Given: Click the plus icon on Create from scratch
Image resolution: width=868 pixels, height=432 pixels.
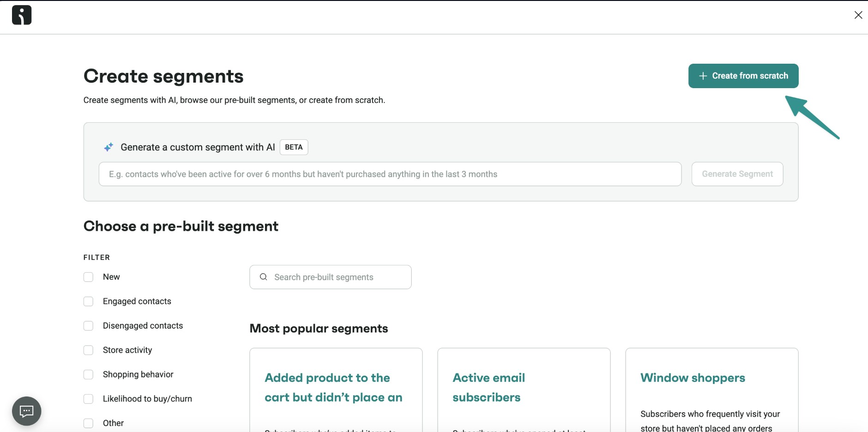Looking at the screenshot, I should tap(703, 76).
